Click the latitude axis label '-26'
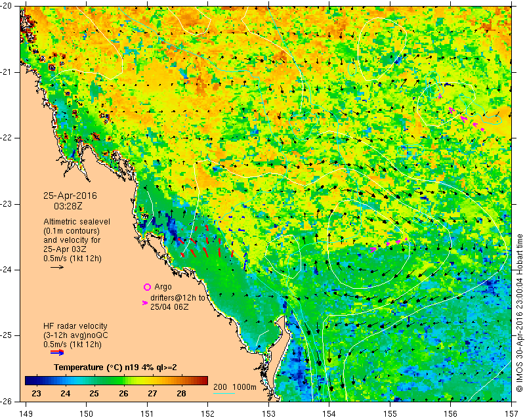Viewport: 525px width, 420px height. [6, 402]
